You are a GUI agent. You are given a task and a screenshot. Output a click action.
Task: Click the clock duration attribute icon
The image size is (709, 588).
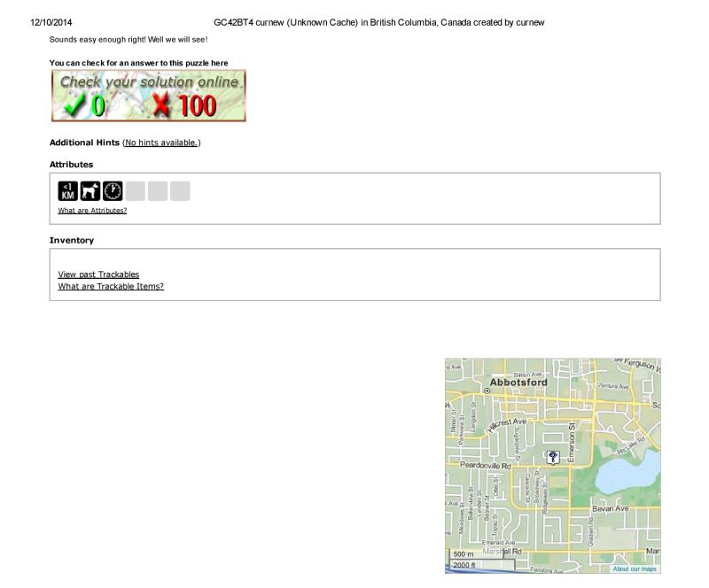113,190
